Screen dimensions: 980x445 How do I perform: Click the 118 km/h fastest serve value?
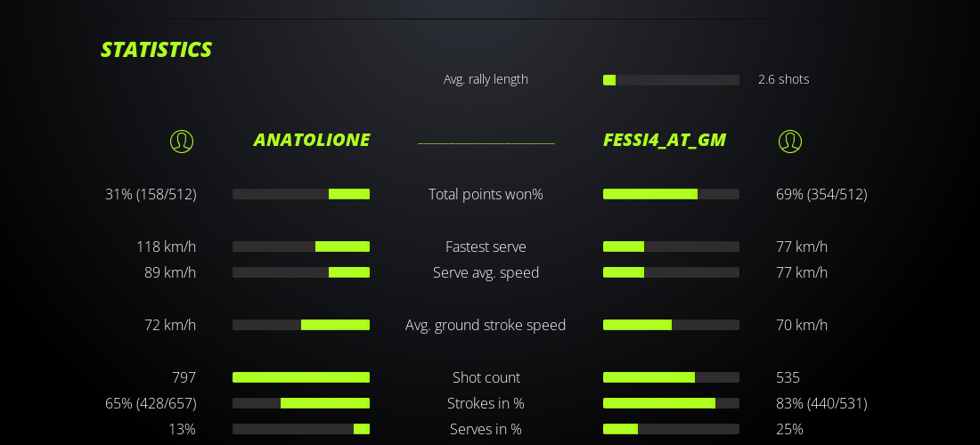click(166, 247)
